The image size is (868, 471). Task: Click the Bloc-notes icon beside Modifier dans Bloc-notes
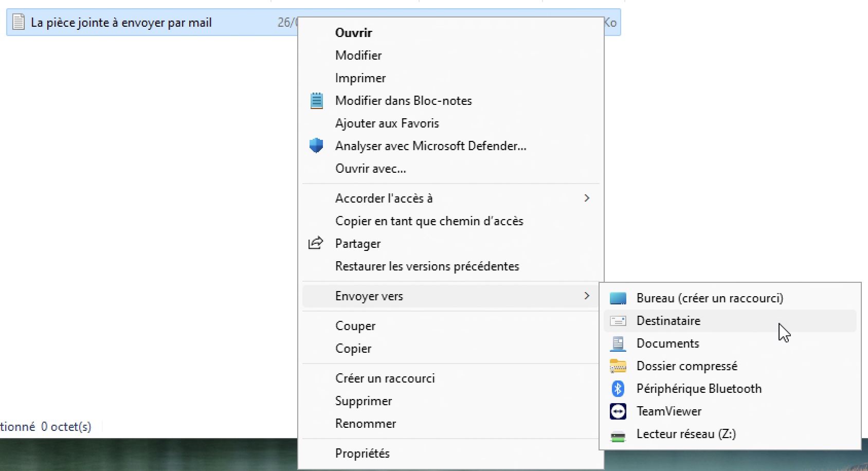coord(316,100)
